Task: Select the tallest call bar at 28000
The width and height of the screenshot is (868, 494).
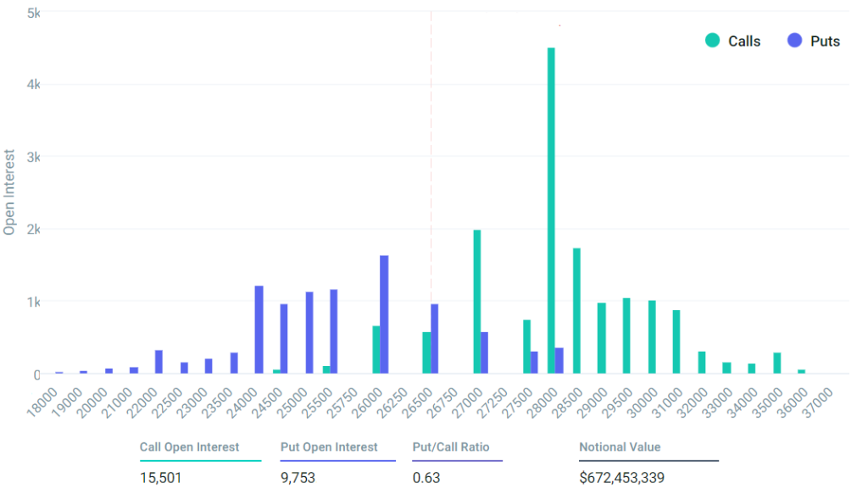Action: tap(551, 210)
